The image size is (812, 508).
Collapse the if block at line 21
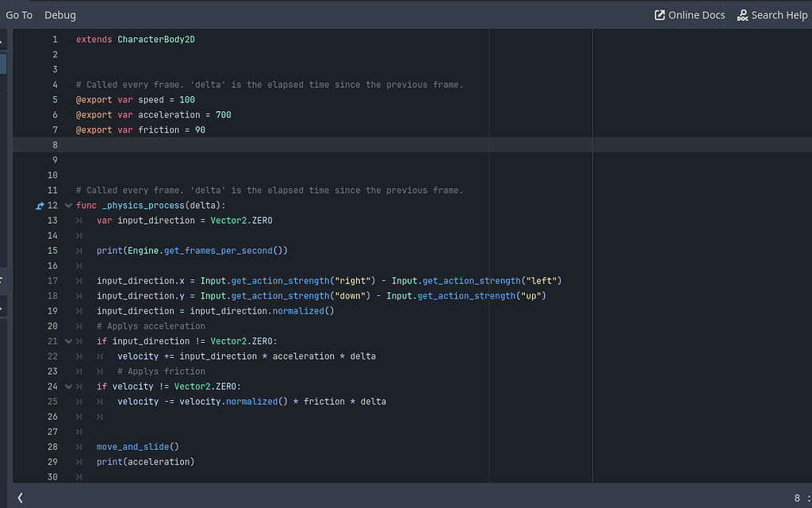(x=68, y=341)
